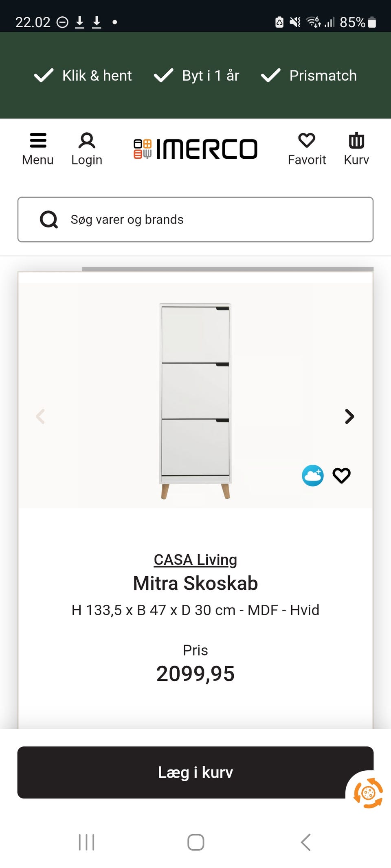Toggle favorite heart on product image
Screen dimensions: 391x868
pos(341,475)
